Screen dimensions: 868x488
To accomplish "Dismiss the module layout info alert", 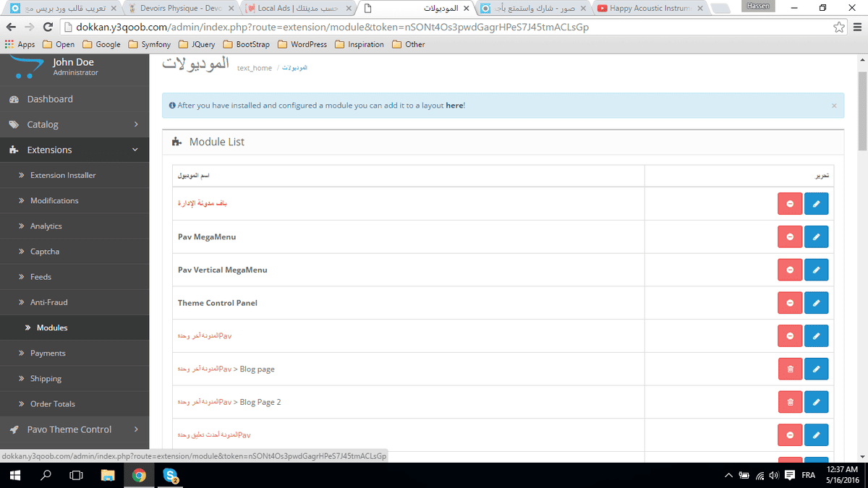I will coord(833,106).
